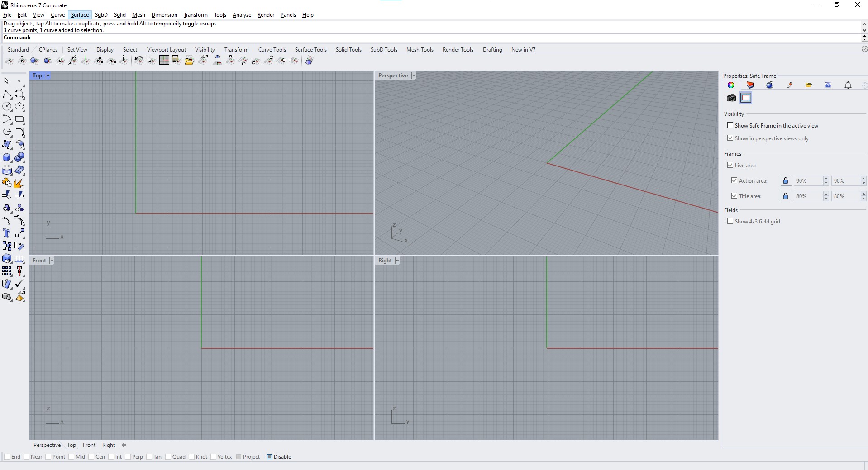
Task: Open the Render menu
Action: coord(266,15)
